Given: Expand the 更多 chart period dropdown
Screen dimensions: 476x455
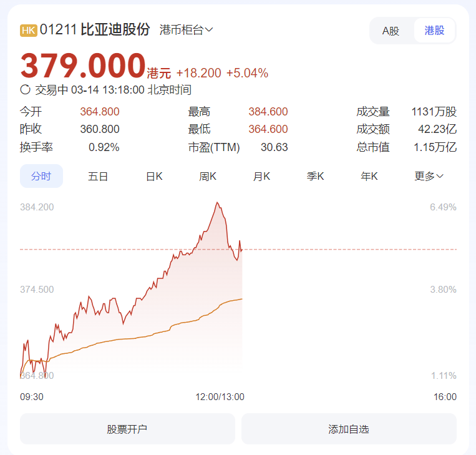Looking at the screenshot, I should point(429,176).
